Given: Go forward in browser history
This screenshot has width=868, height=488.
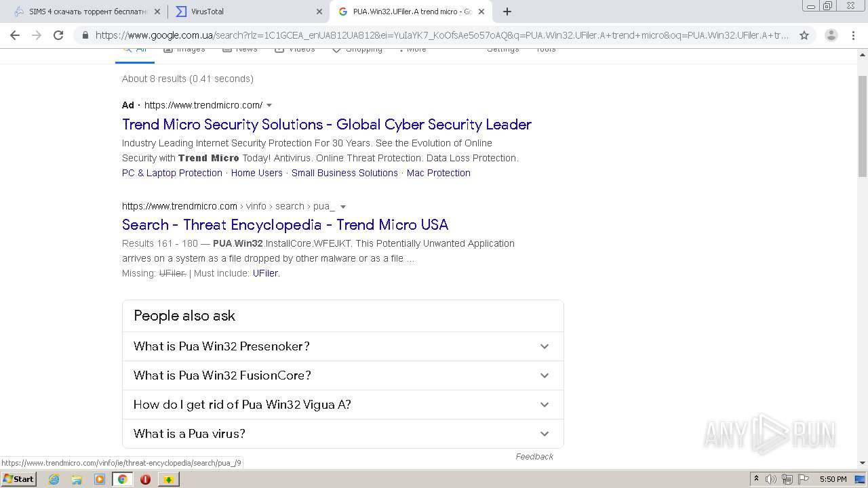Looking at the screenshot, I should point(37,35).
